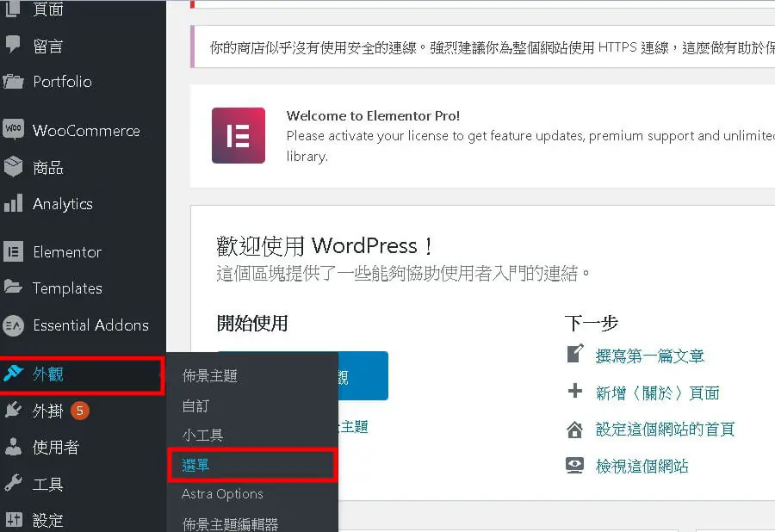Click the WooCommerce logo icon
The width and height of the screenshot is (775, 532).
13,129
